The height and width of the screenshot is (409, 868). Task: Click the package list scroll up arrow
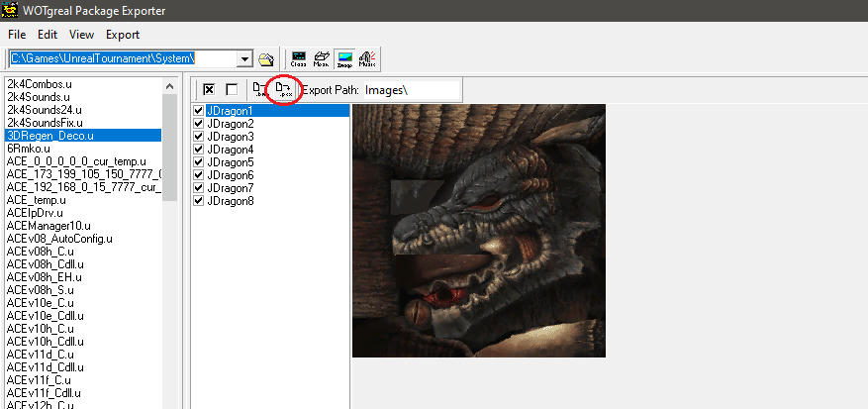(x=170, y=86)
